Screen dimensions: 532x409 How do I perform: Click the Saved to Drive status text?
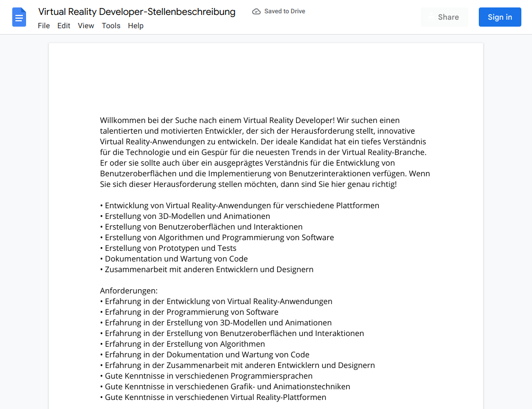click(285, 11)
